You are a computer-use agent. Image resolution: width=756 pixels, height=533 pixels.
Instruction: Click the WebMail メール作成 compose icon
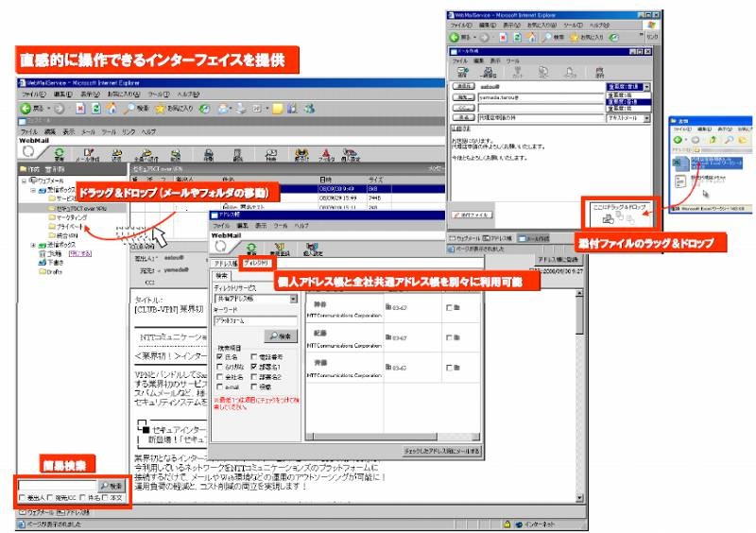[x=89, y=154]
